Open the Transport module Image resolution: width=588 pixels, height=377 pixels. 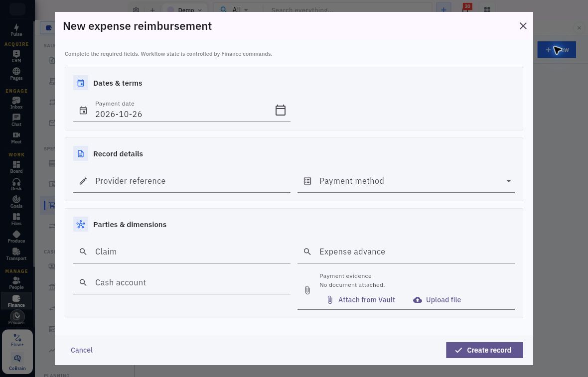[16, 254]
